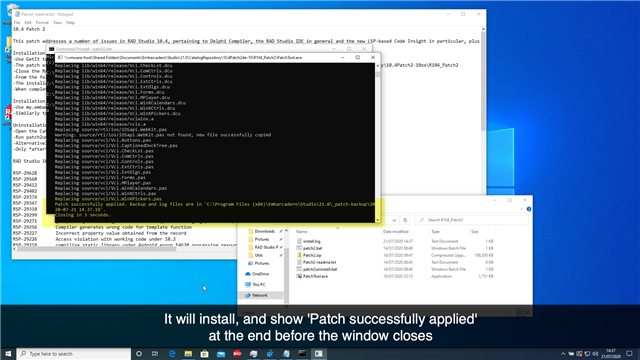Open pinned Pictures folder in navigation pane
The width and height of the screenshot is (640, 360).
point(262,239)
